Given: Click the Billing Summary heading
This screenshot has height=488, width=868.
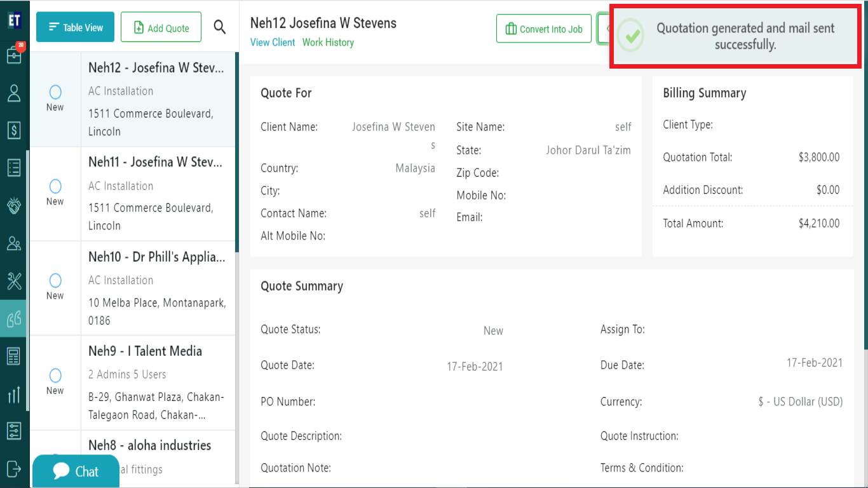Looking at the screenshot, I should pos(705,93).
